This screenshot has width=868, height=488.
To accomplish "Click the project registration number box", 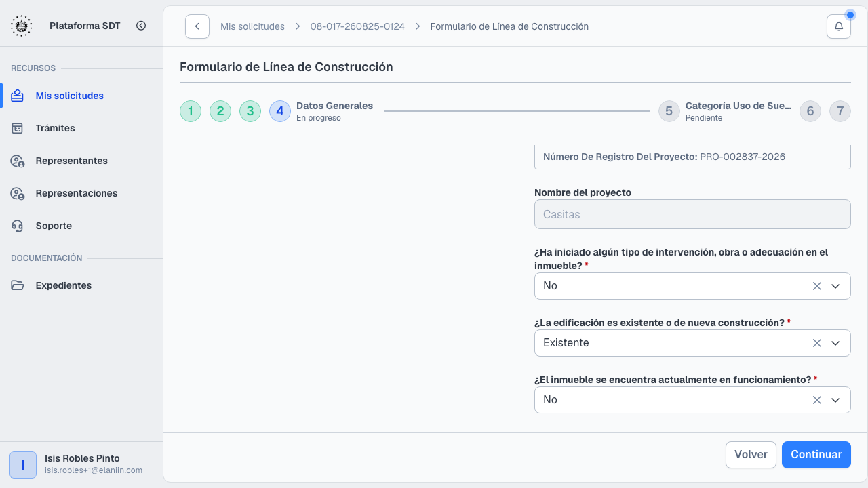I will (692, 157).
